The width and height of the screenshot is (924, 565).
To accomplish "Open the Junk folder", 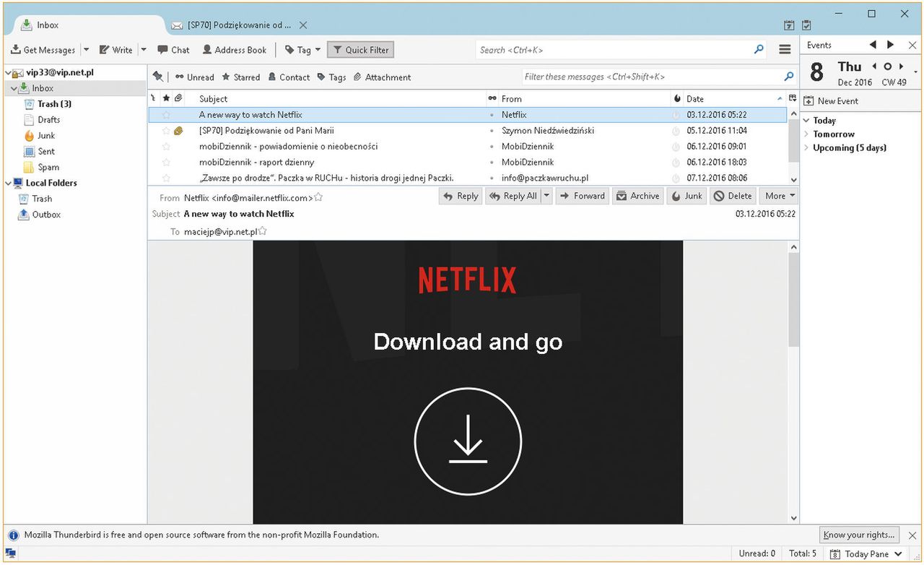I will click(x=46, y=136).
